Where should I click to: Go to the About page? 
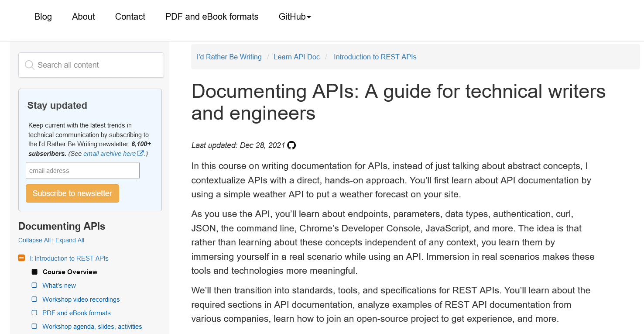(83, 17)
